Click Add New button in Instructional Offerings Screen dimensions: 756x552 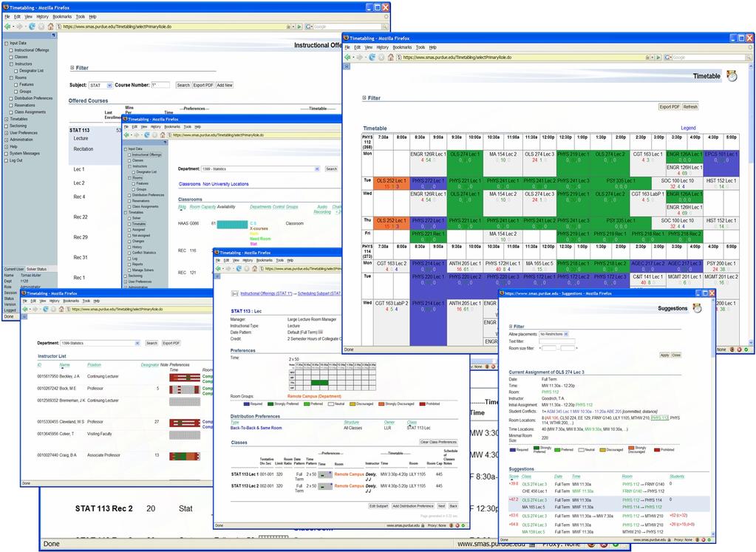click(224, 85)
